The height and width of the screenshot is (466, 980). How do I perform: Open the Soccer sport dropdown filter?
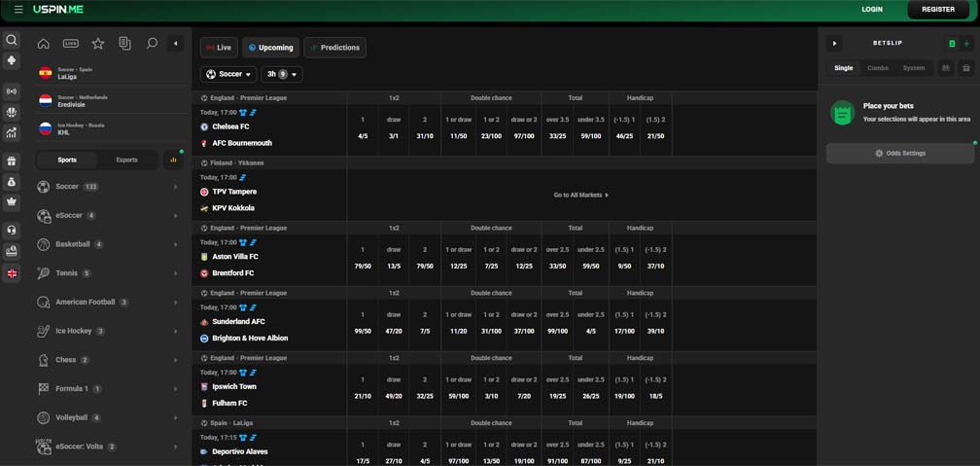(x=228, y=75)
